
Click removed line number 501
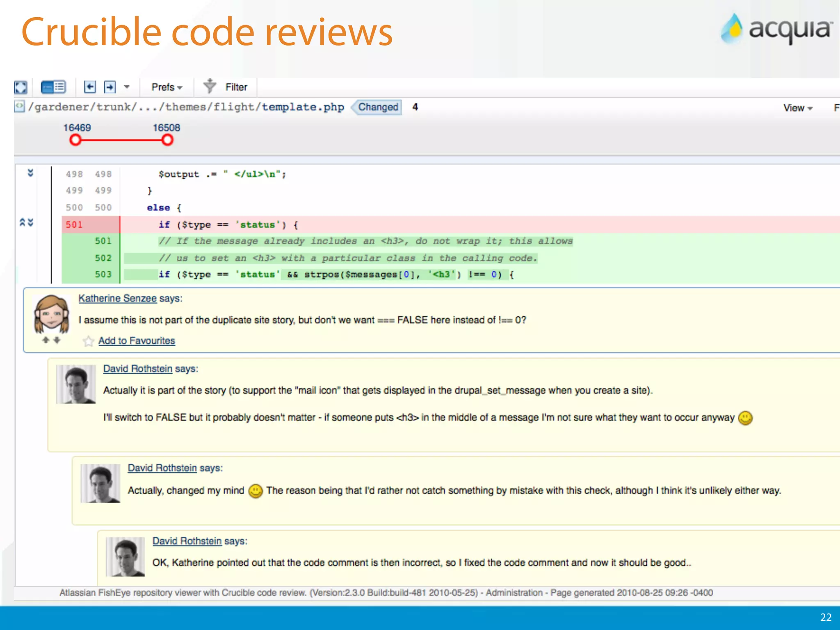click(74, 225)
